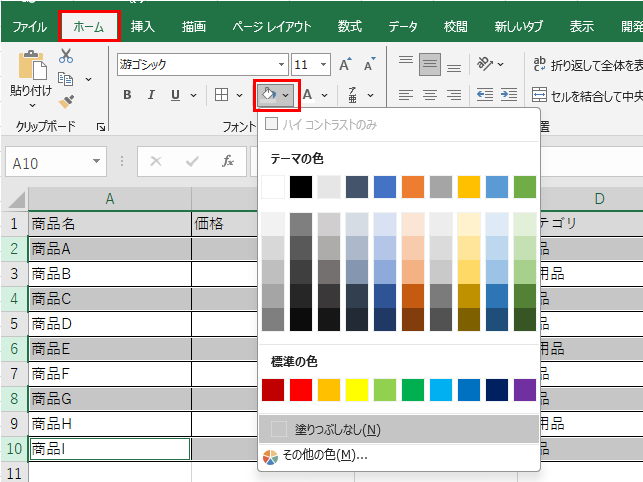Select cell A5 containing 商品D
This screenshot has height=482, width=643.
(x=108, y=323)
